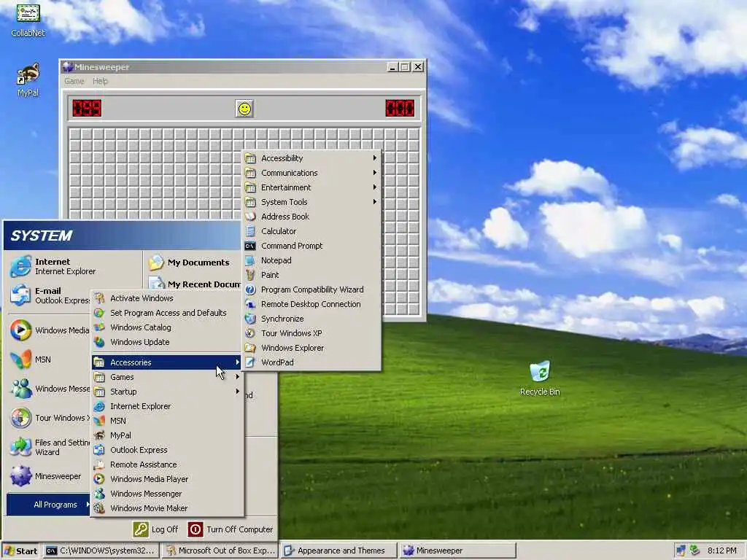This screenshot has width=747, height=560.
Task: Open My Recent Documents in Start menu
Action: point(193,284)
